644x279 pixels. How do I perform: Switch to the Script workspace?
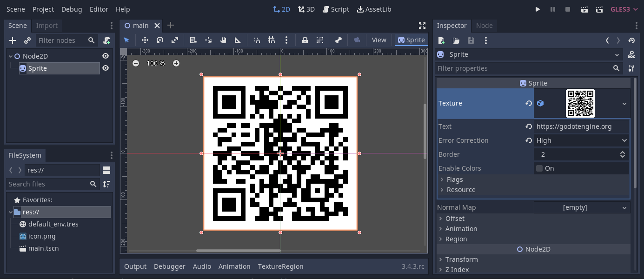coord(336,9)
